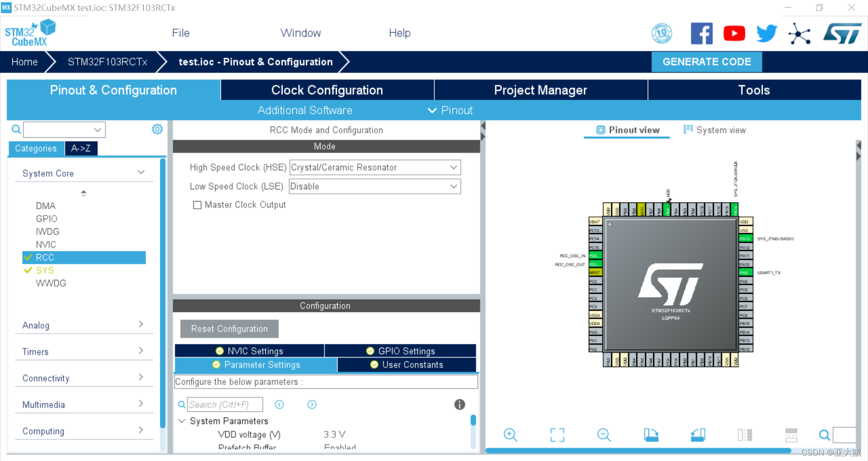868x461 pixels.
Task: Open the NVIC Settings tab
Action: click(250, 351)
